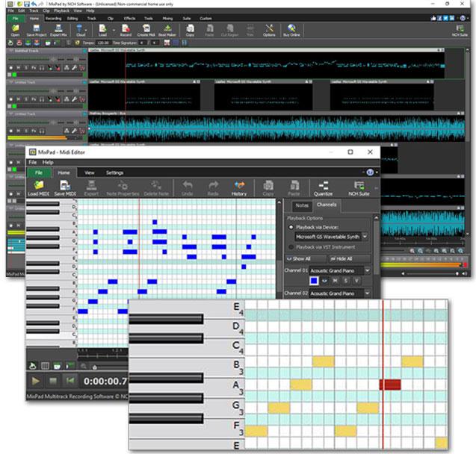Open Channel 01 instrument dropdown
The width and height of the screenshot is (476, 454).
pyautogui.click(x=368, y=270)
